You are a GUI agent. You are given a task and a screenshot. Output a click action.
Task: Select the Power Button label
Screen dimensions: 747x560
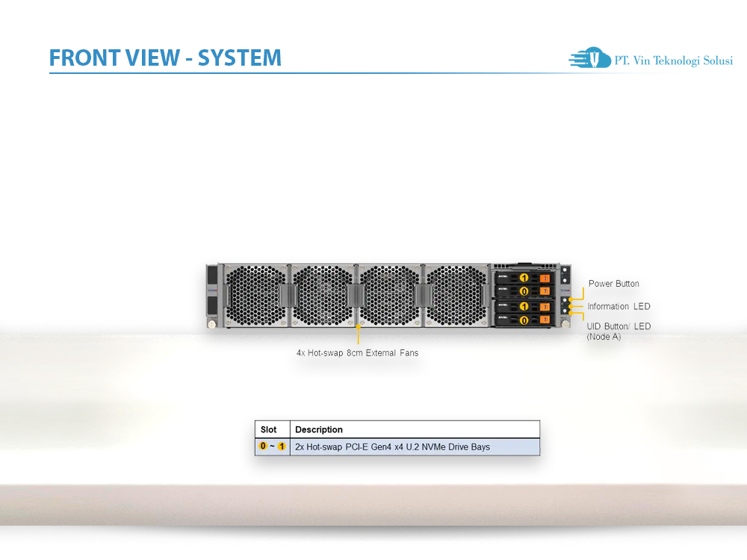(x=613, y=283)
